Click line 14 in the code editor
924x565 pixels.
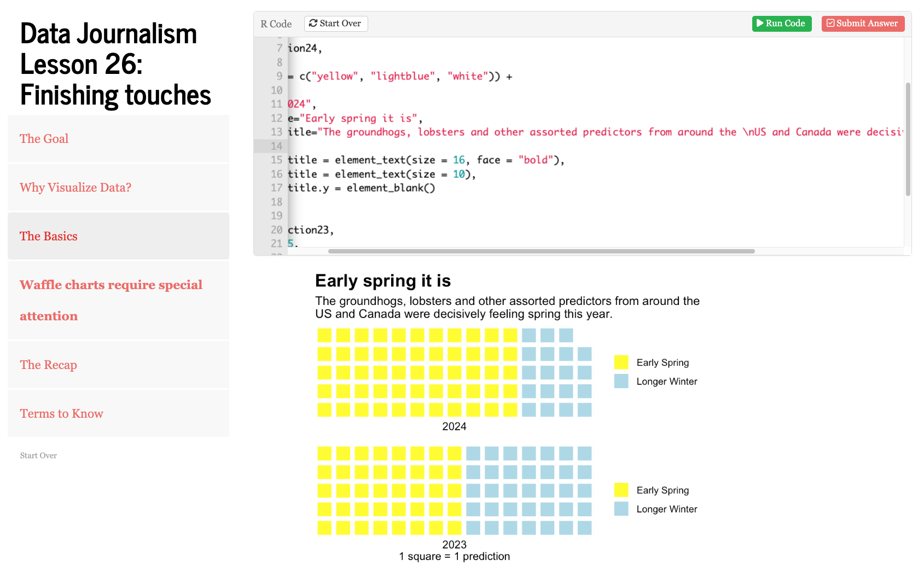(595, 146)
